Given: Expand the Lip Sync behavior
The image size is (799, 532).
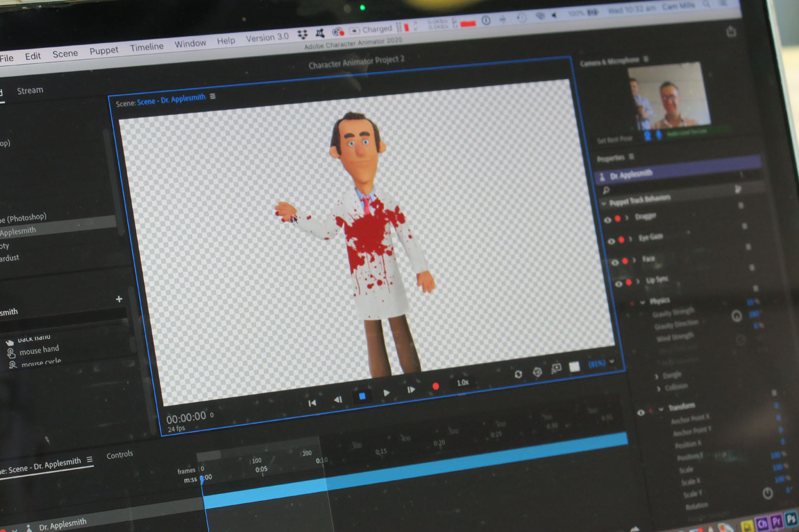Looking at the screenshot, I should (639, 282).
